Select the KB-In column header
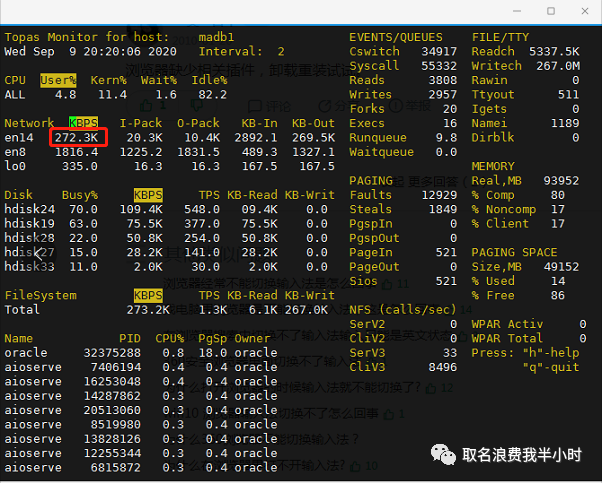The width and height of the screenshot is (602, 483). click(260, 123)
